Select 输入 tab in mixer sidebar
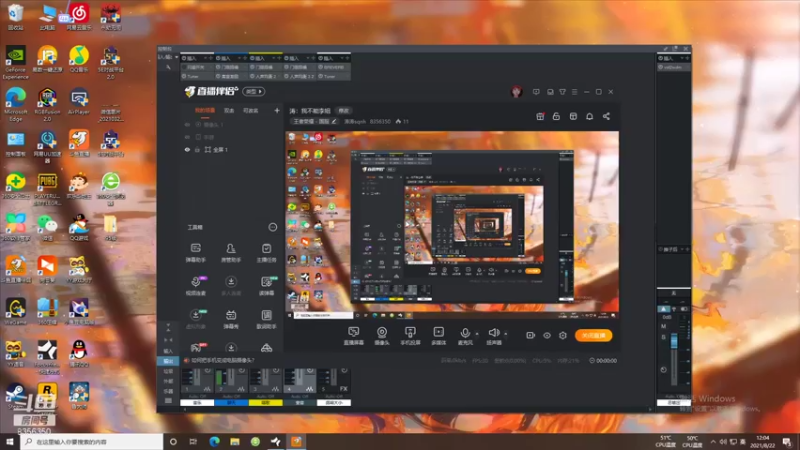This screenshot has height=450, width=800. (x=168, y=351)
